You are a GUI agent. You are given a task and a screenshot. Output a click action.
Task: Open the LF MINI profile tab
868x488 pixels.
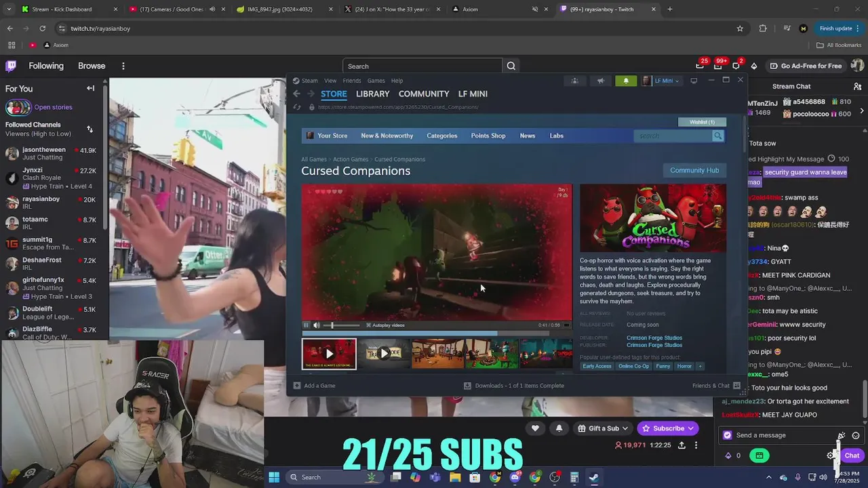[x=473, y=94]
